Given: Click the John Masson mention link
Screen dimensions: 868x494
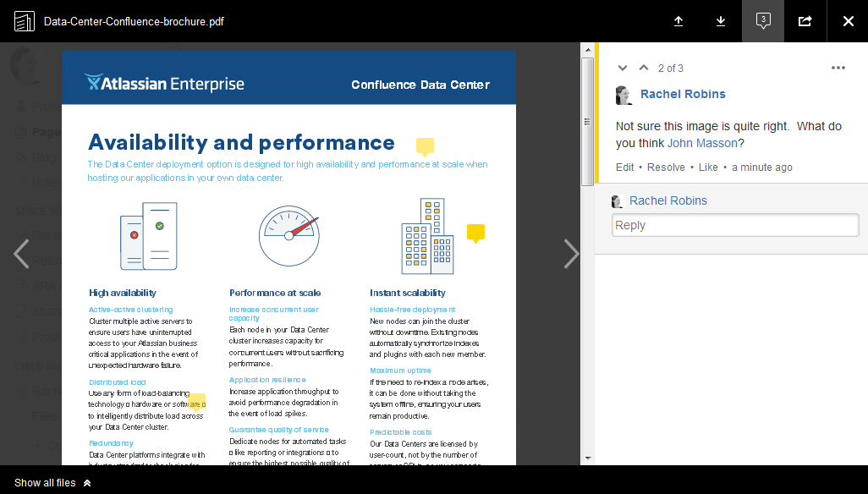Looking at the screenshot, I should point(702,143).
